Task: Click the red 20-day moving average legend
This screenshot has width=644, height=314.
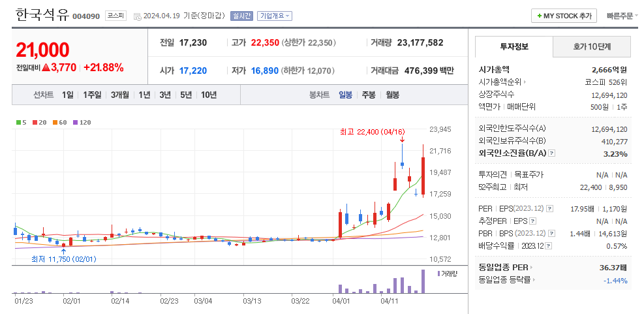Action: 39,123
